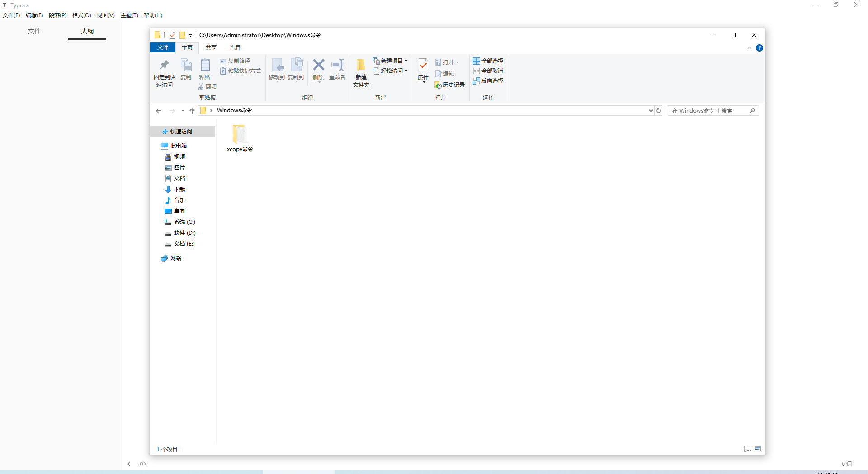Expand the 新建项目 dropdown

406,61
